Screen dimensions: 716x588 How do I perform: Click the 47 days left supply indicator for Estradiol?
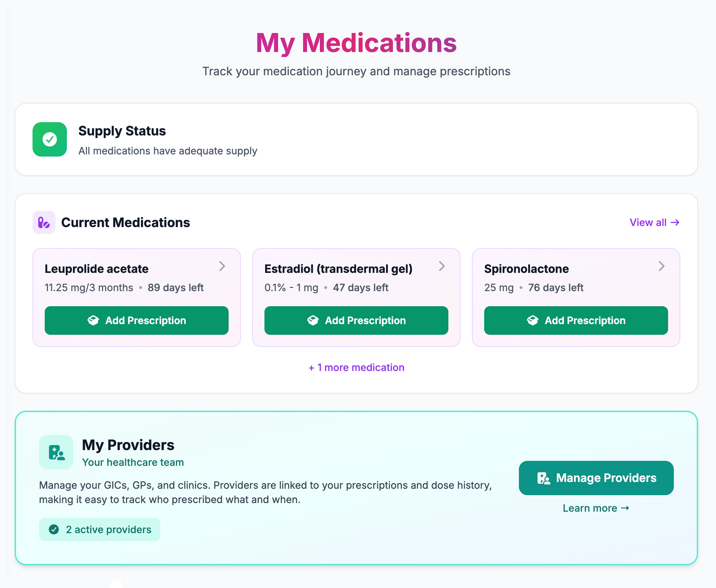point(361,288)
